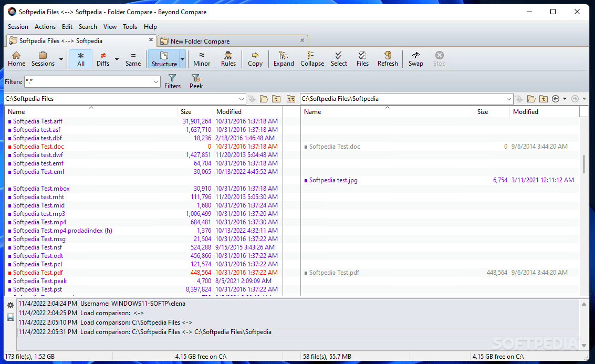Open the Filters combo box dropdown
Viewport: 595px width, 364px height.
pos(155,81)
